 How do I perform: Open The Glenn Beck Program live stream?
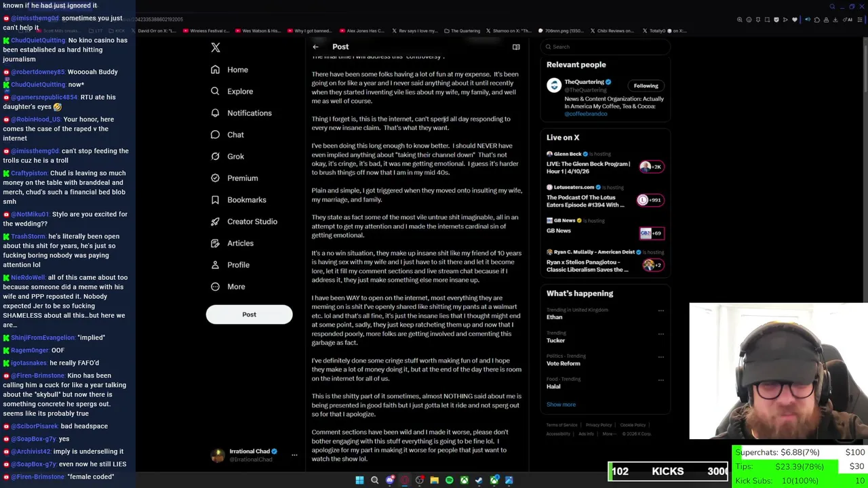(605, 163)
